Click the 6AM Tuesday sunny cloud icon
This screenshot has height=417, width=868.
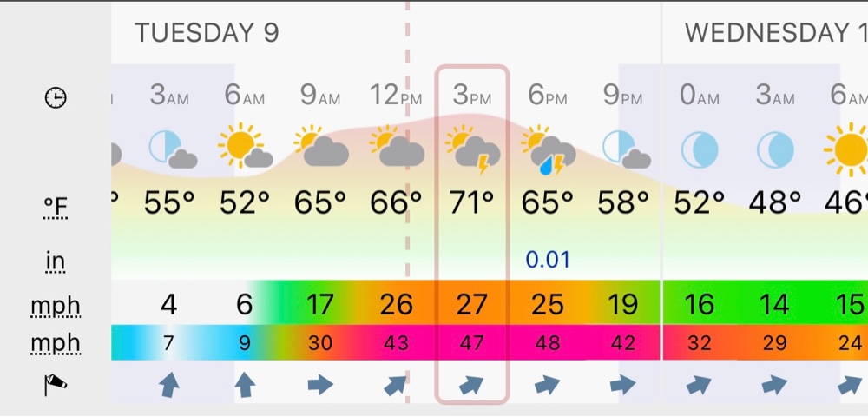[245, 146]
